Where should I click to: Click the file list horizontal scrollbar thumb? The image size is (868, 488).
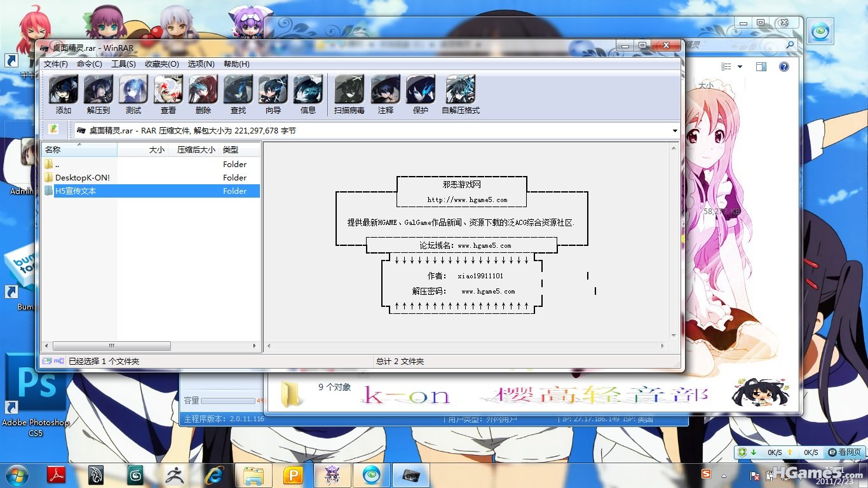[112, 346]
